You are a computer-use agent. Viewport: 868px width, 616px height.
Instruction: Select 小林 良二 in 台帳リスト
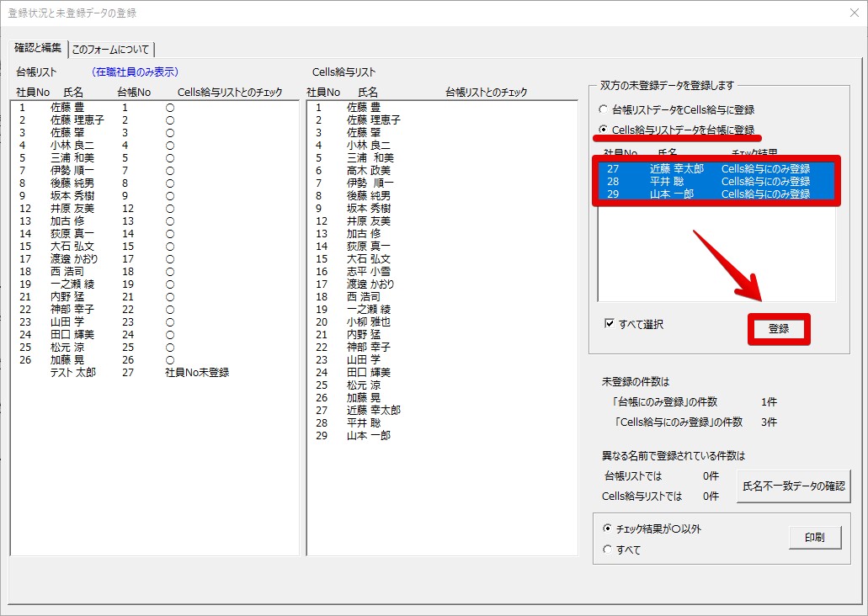(x=154, y=146)
